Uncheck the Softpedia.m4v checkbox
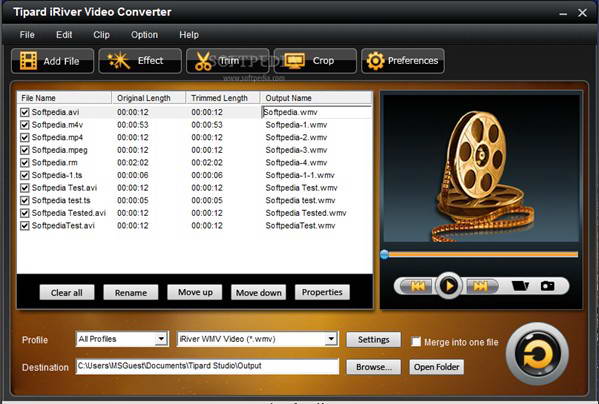 [x=25, y=125]
